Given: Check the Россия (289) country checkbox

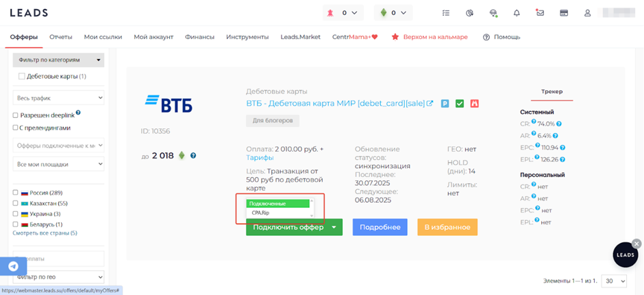Looking at the screenshot, I should [16, 193].
